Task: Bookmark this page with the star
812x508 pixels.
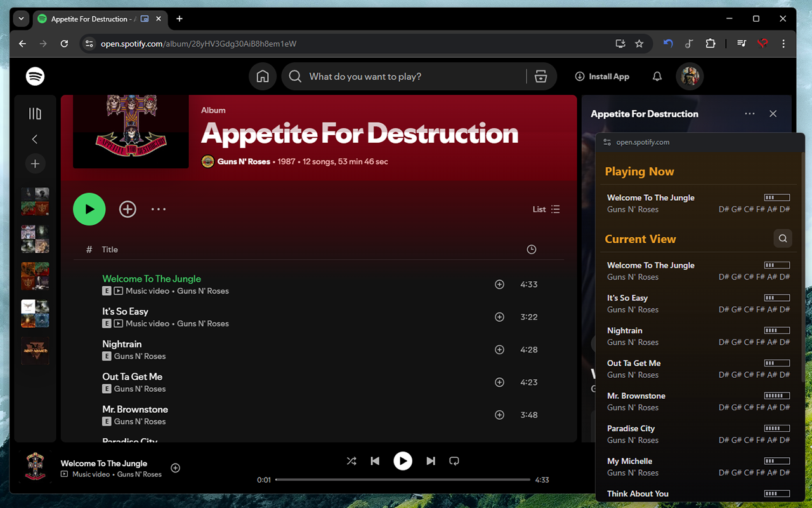Action: [639, 44]
